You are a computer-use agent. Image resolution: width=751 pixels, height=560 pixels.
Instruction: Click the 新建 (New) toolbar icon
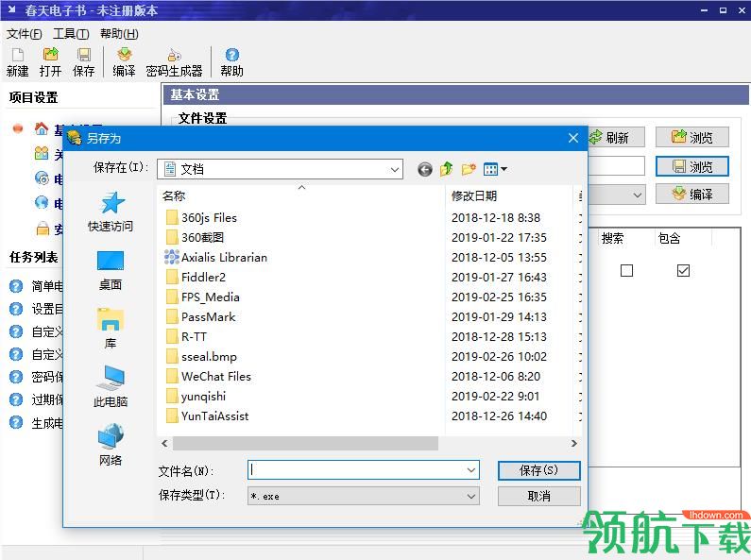(x=18, y=62)
